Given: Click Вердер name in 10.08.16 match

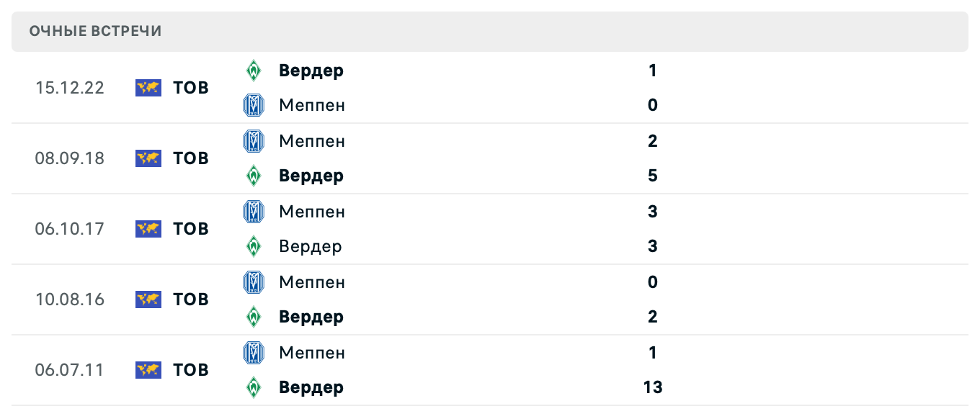Looking at the screenshot, I should click(311, 317).
